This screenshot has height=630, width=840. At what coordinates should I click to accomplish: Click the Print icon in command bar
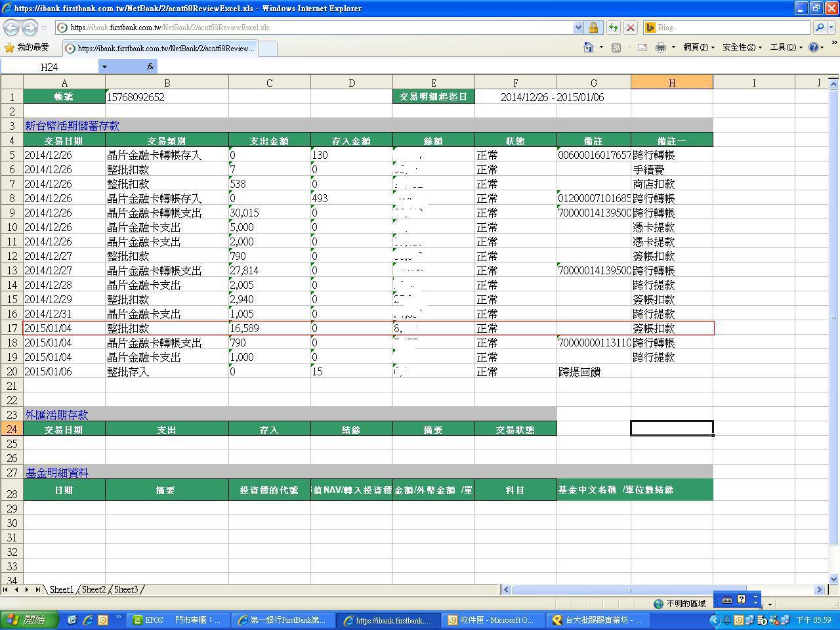click(x=661, y=47)
